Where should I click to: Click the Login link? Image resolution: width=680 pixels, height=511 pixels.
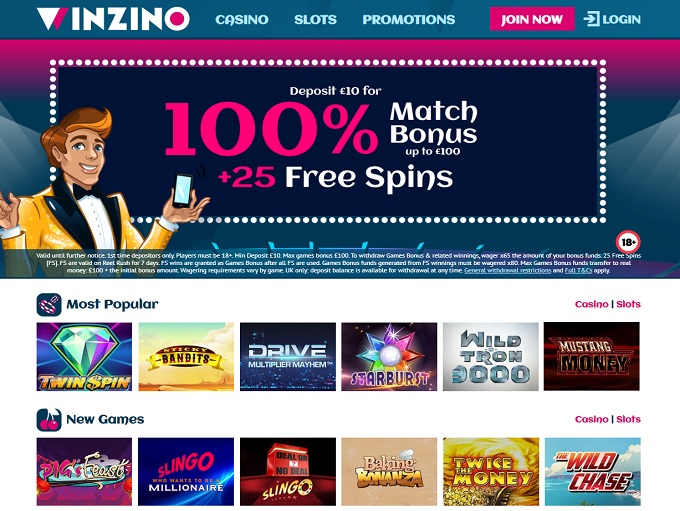coord(621,20)
